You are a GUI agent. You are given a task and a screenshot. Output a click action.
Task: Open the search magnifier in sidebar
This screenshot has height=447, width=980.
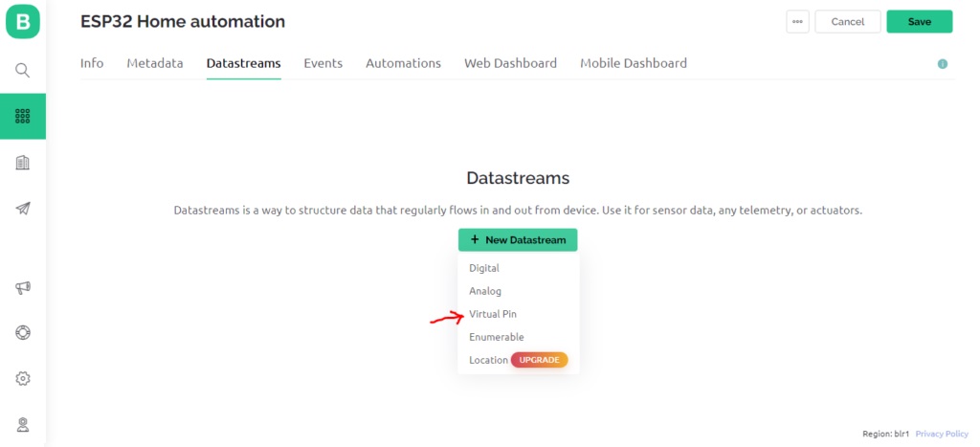(x=23, y=70)
